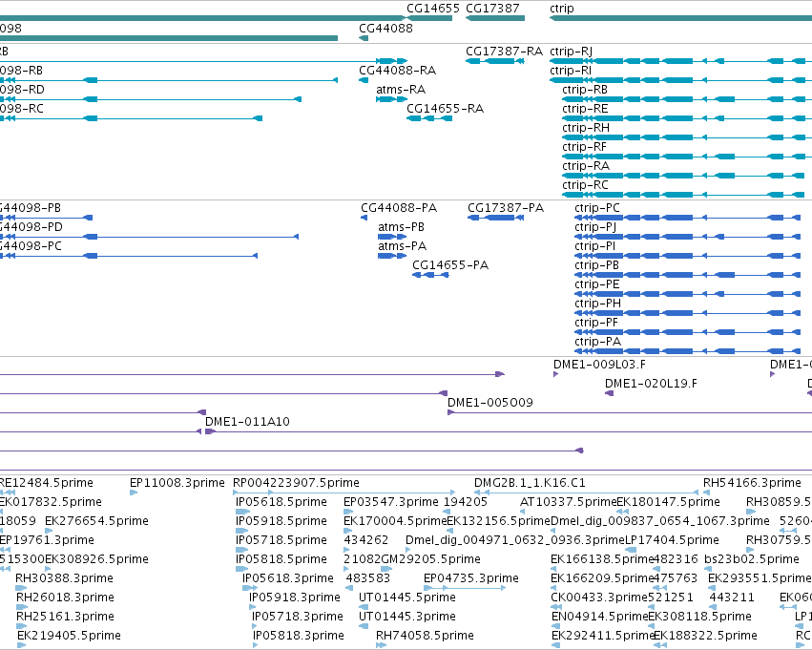This screenshot has width=812, height=650.
Task: Select the CG44088 gene label
Action: (x=385, y=28)
